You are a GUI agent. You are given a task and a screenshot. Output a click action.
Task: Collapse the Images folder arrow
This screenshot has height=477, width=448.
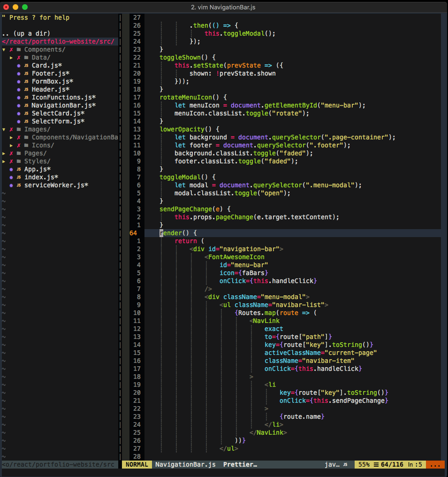tap(4, 129)
